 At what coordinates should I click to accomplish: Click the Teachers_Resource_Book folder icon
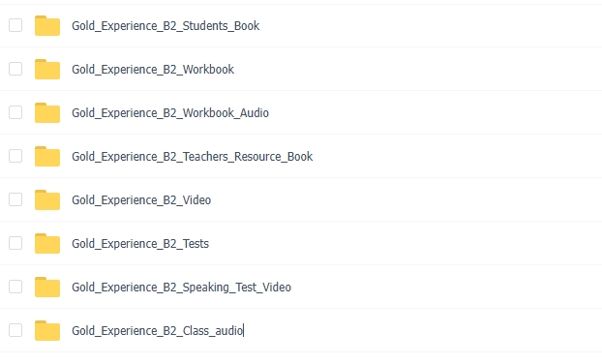[x=47, y=156]
